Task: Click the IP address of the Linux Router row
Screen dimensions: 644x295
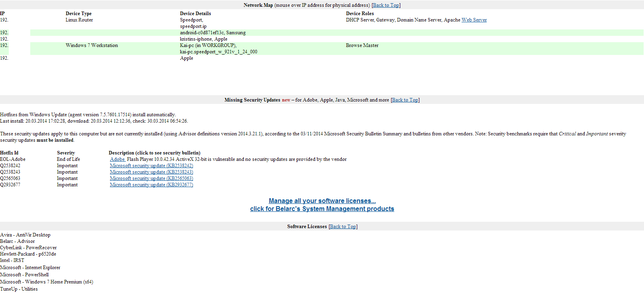Action: pyautogui.click(x=4, y=20)
